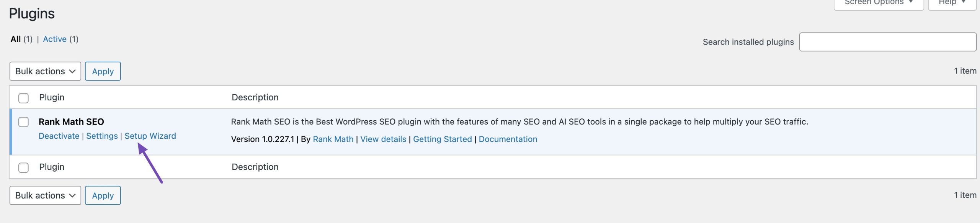Show the All plugins filter
Screen dimensions: 980x223
coord(16,39)
